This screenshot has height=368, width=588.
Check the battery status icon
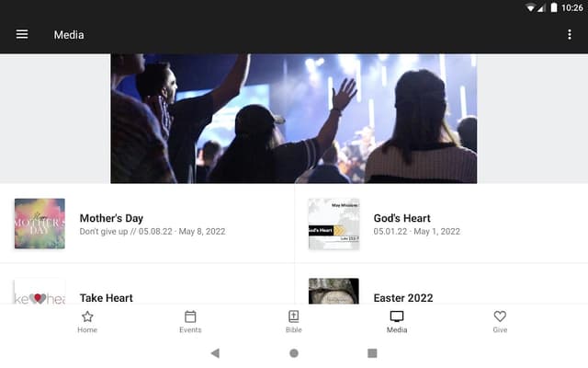tap(554, 7)
